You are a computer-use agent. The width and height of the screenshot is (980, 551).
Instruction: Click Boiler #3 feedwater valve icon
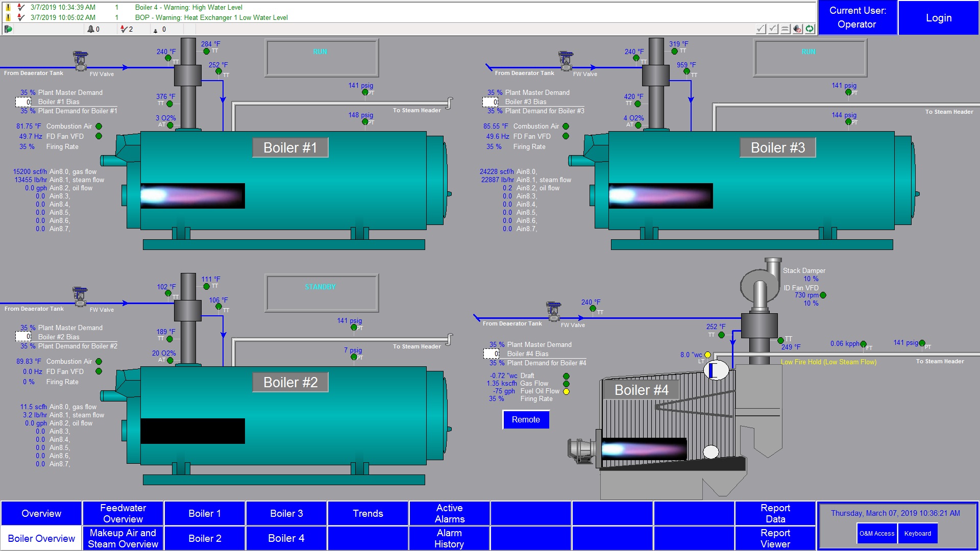click(566, 61)
